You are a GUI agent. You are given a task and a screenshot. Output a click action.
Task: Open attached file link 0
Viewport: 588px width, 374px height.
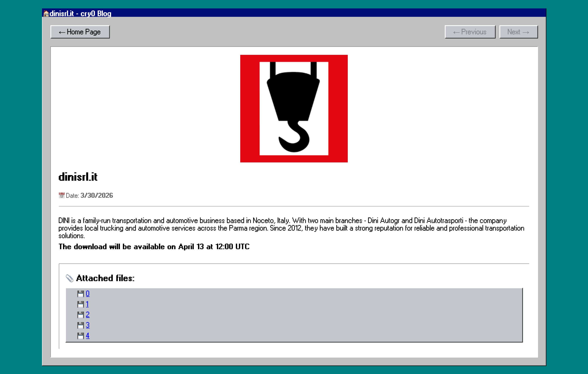pos(88,293)
